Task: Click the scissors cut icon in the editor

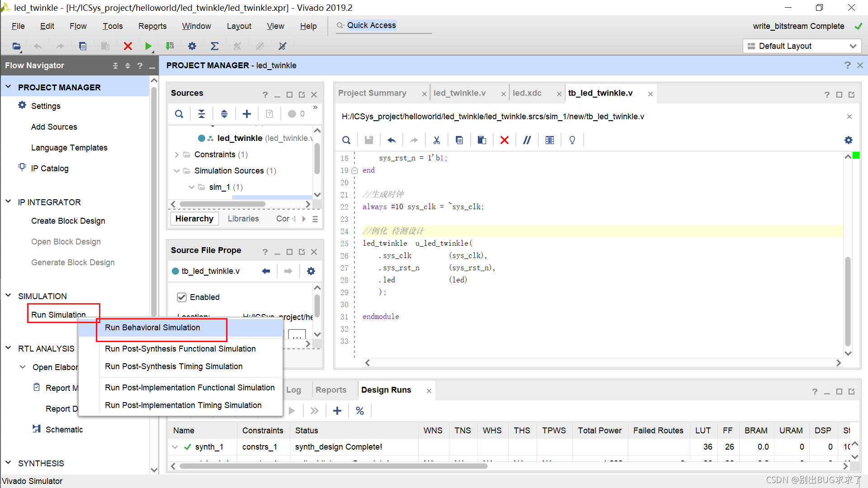Action: (436, 140)
